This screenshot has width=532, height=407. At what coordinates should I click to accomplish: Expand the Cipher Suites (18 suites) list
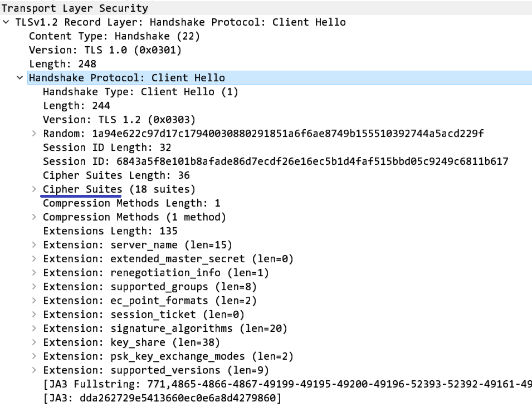click(x=34, y=189)
